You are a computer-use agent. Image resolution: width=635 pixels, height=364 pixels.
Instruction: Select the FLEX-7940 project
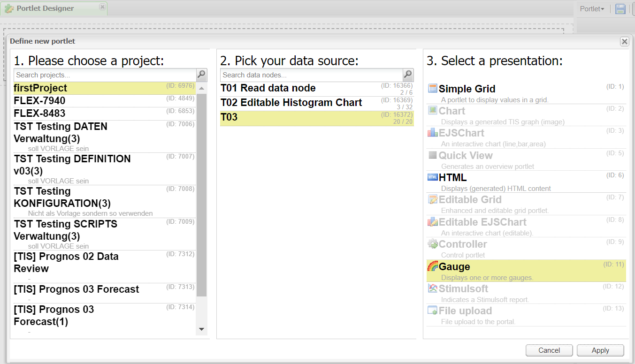click(40, 101)
